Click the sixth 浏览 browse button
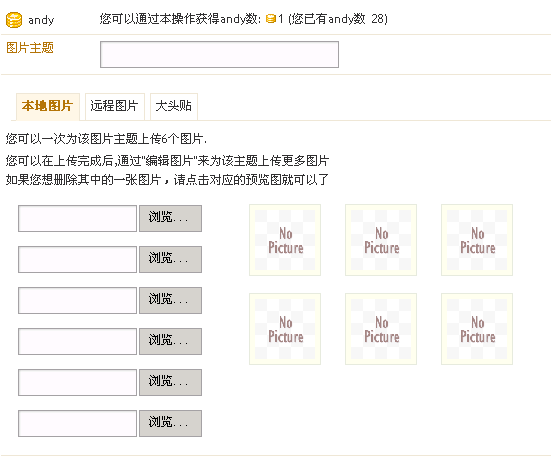Viewport: 551px width, 457px height. click(x=170, y=423)
